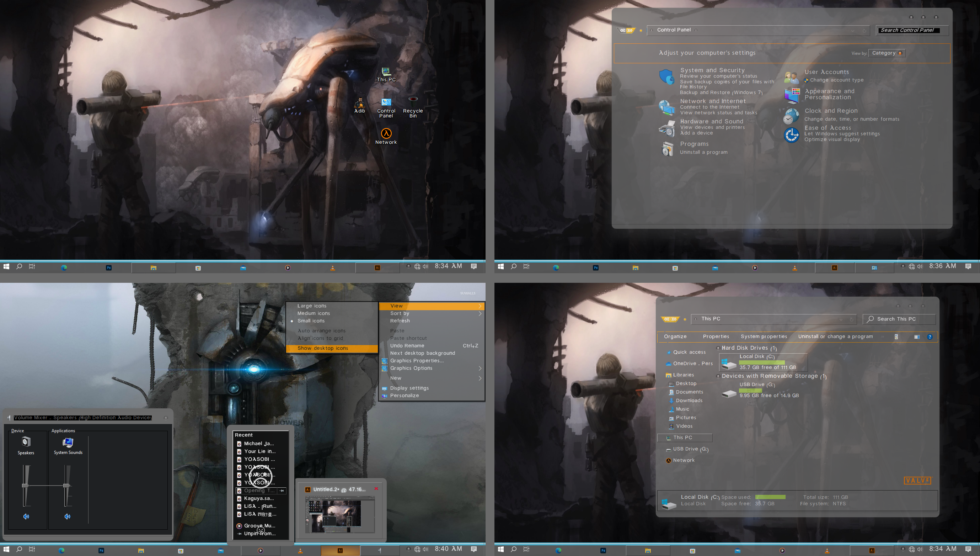Click the Edge icon on the 8:36 AM taskbar
Viewport: 980px width, 556px height.
click(556, 268)
